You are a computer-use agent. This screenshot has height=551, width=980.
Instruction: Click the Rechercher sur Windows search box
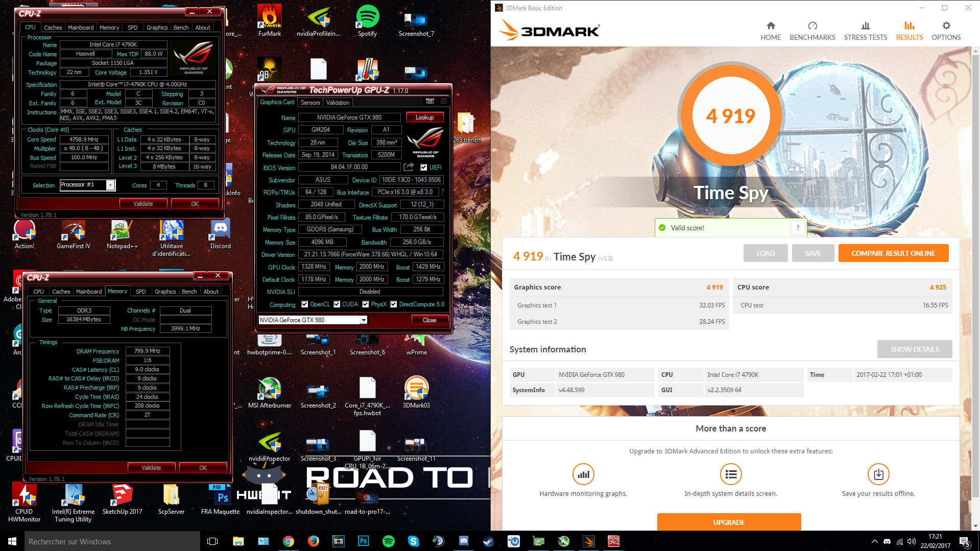[112, 541]
